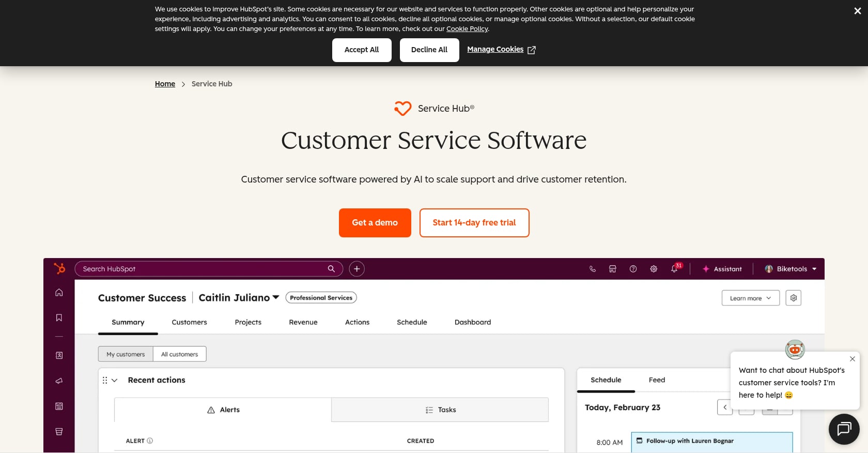Screen dimensions: 868x453
Task: Click the sidebar bookmark icon
Action: pos(59,318)
